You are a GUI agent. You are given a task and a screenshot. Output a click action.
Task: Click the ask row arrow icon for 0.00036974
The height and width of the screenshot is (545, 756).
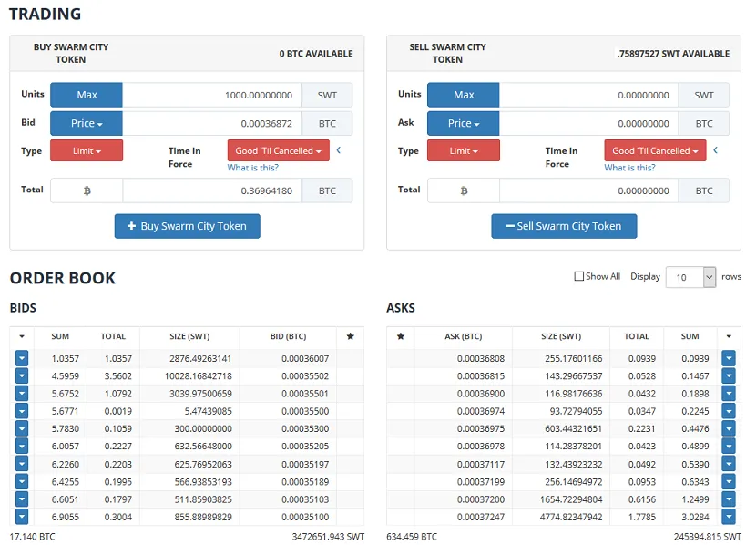(729, 411)
